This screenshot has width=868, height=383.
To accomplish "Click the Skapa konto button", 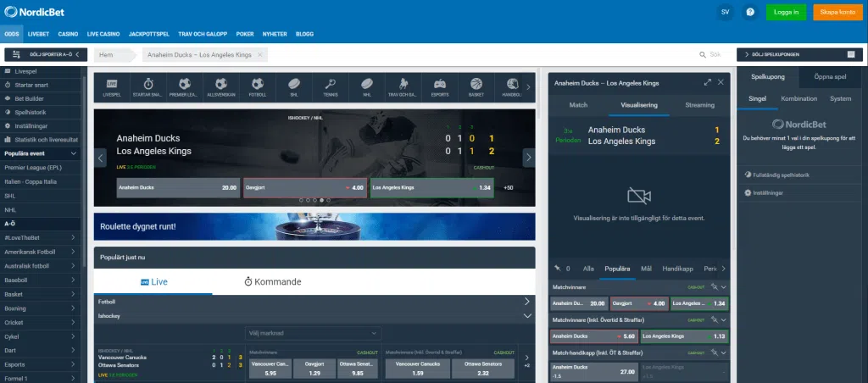I will (837, 12).
